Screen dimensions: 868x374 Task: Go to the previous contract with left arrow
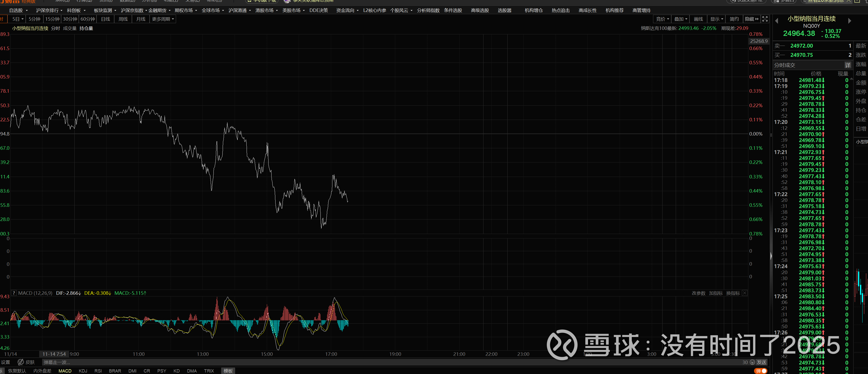click(x=777, y=21)
